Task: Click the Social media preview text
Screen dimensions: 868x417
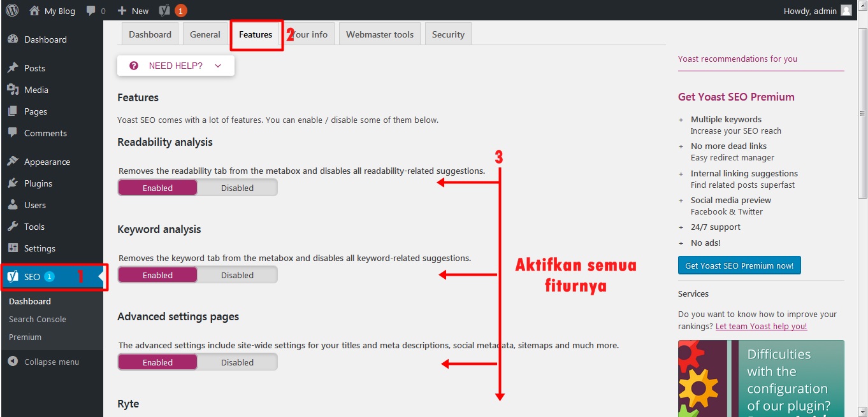Action: coord(731,200)
